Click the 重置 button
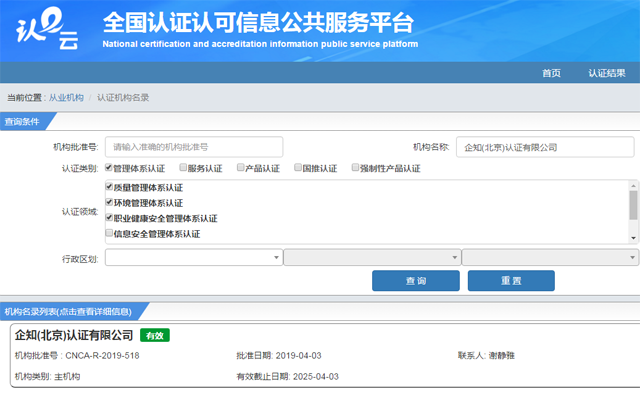Screen dimensions: 640x398 click(511, 281)
